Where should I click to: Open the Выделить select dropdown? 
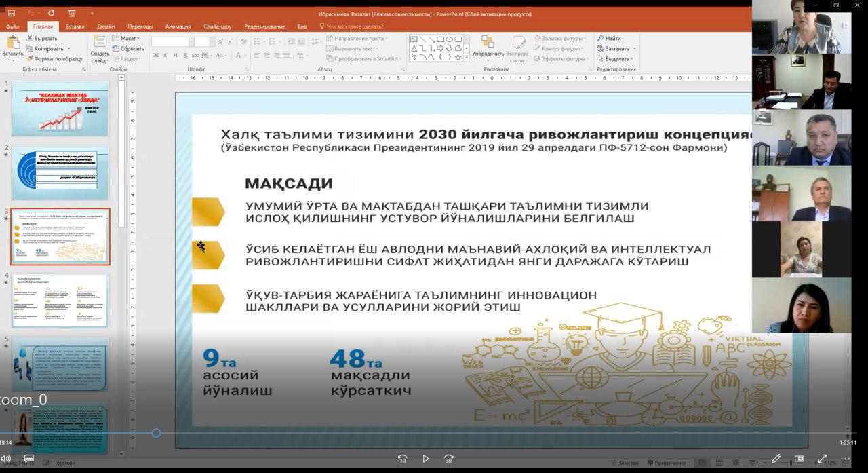(617, 59)
